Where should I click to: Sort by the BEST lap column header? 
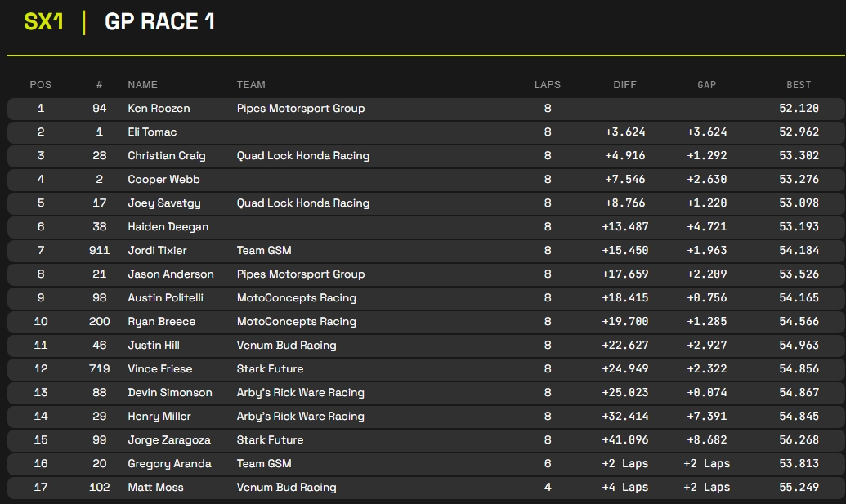click(x=799, y=85)
